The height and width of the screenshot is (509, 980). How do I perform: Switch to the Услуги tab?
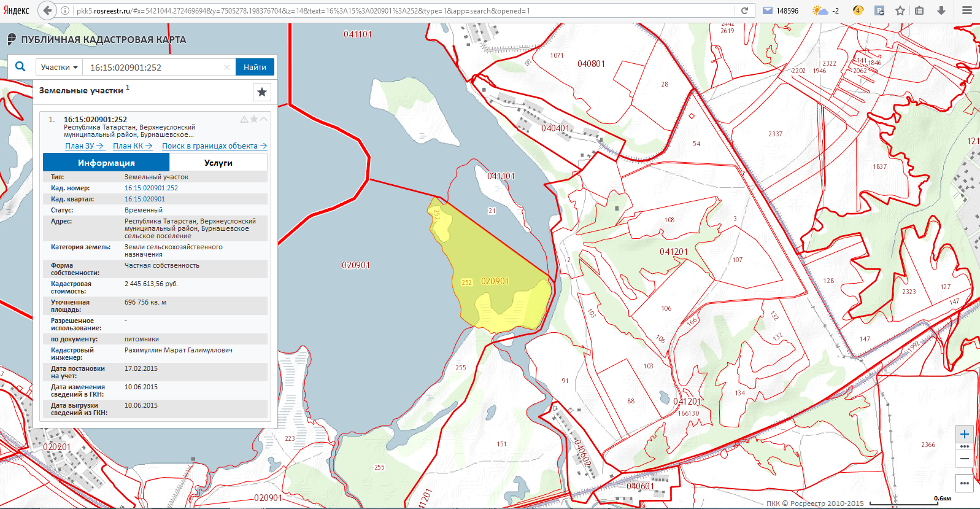218,163
